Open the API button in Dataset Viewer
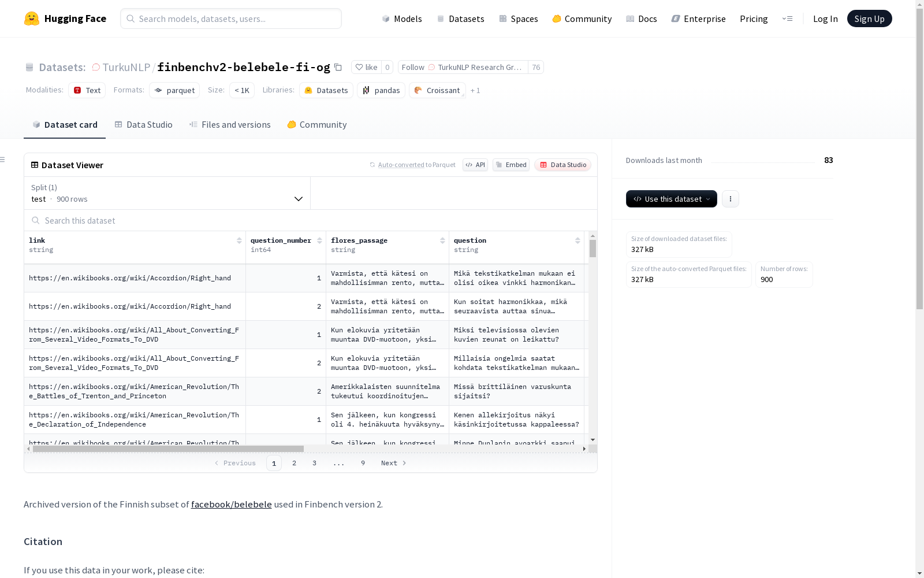924x578 pixels. (475, 165)
